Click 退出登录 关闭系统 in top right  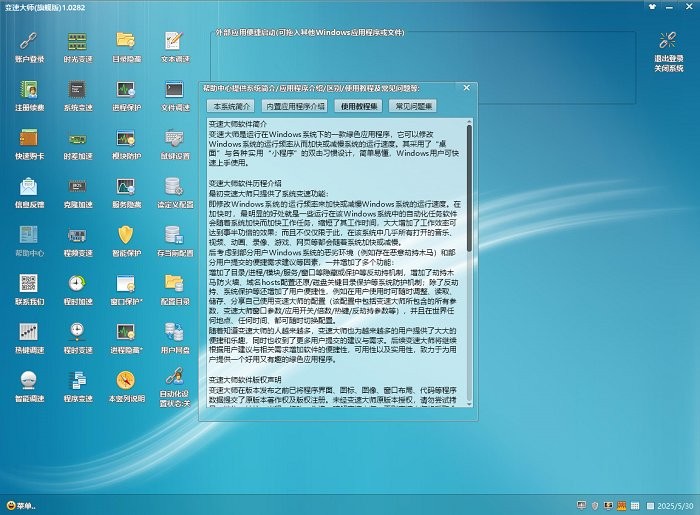click(x=669, y=48)
